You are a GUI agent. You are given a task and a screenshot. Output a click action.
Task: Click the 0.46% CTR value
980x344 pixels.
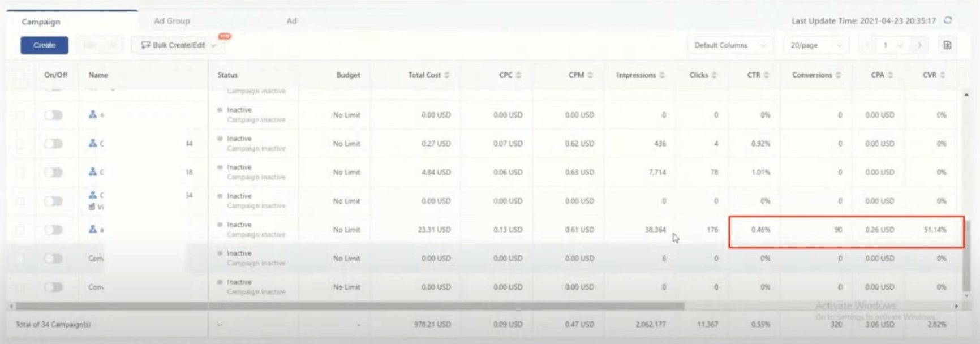[x=760, y=230]
